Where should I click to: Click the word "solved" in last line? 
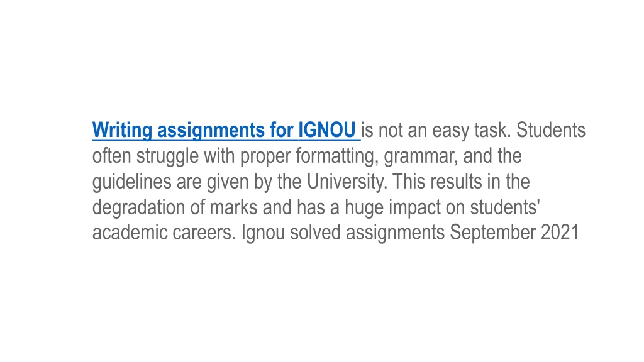coord(315,233)
